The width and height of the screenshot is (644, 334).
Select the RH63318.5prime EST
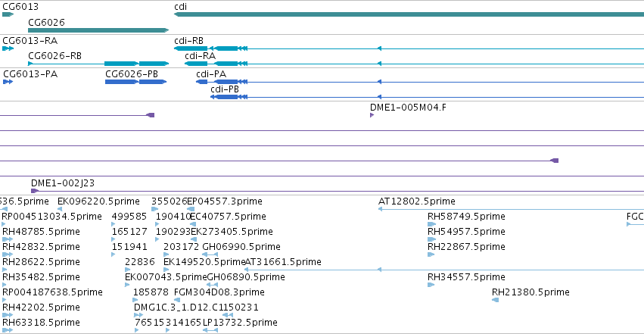coord(8,330)
